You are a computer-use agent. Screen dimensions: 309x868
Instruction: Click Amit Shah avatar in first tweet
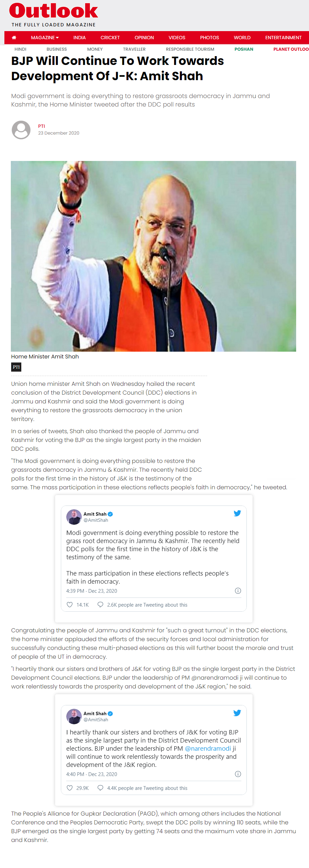74,517
